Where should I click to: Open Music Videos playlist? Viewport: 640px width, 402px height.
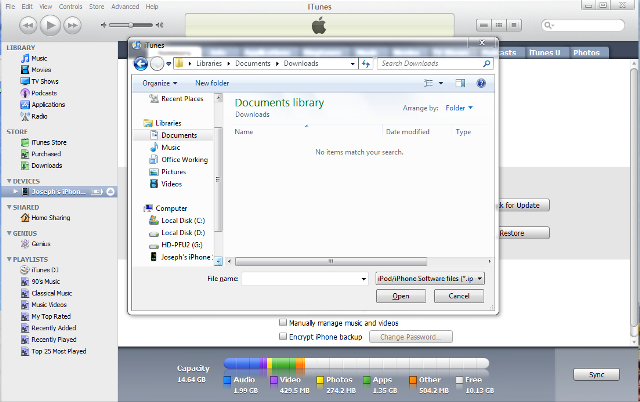tap(49, 304)
